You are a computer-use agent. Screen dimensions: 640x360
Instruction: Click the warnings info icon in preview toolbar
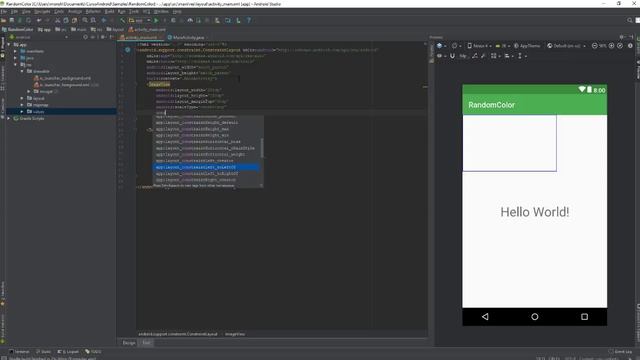630,46
